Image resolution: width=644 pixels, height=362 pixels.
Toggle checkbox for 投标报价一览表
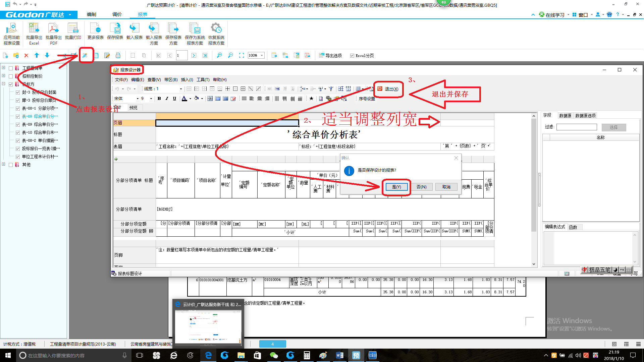coord(18,148)
